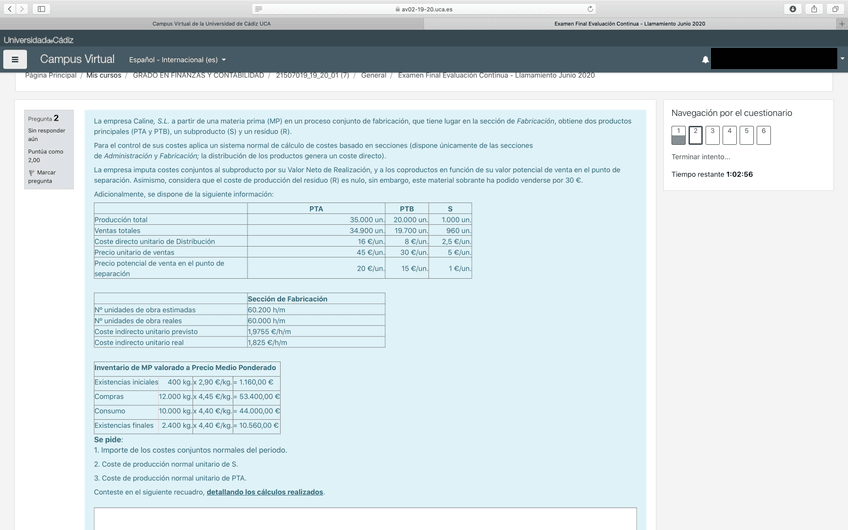Screen dimensions: 848x530
Task: Click the browser share icon
Action: [x=814, y=9]
